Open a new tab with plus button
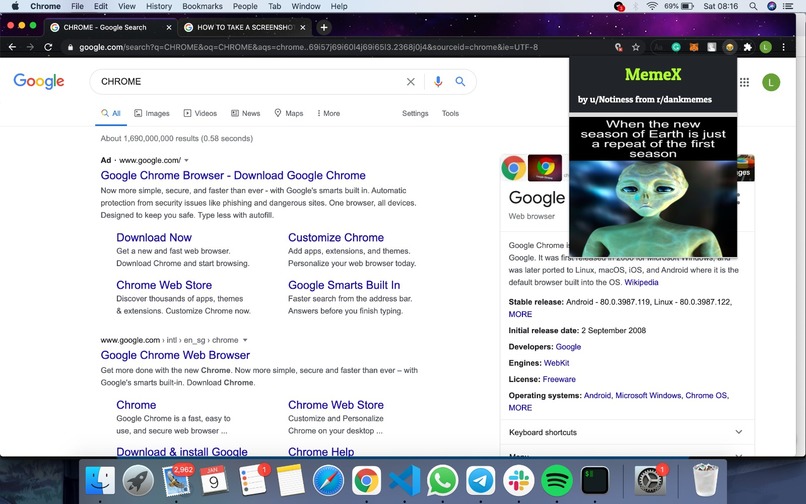This screenshot has height=504, width=806. [324, 27]
